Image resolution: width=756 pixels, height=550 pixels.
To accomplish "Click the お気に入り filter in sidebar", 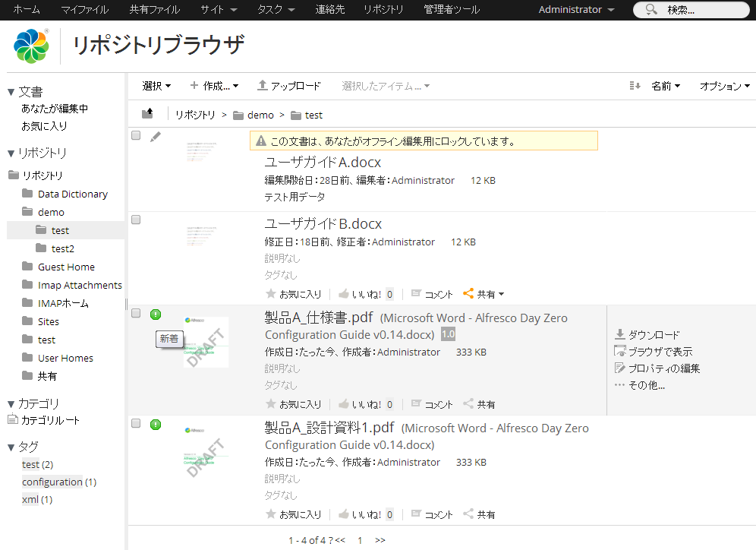I will point(44,126).
